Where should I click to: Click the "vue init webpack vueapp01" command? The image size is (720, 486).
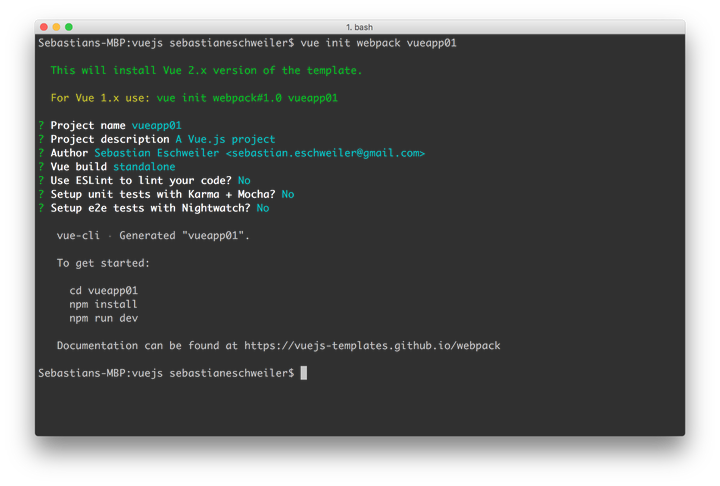(380, 44)
